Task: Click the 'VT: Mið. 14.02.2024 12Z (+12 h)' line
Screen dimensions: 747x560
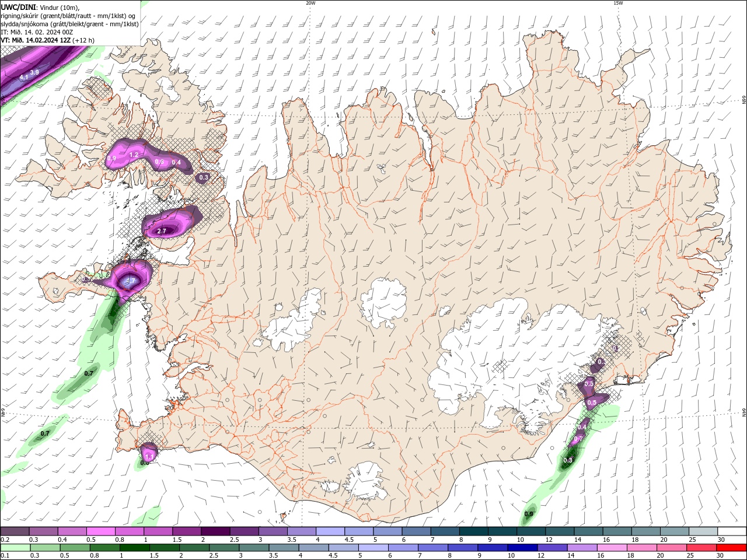Action: 48,40
